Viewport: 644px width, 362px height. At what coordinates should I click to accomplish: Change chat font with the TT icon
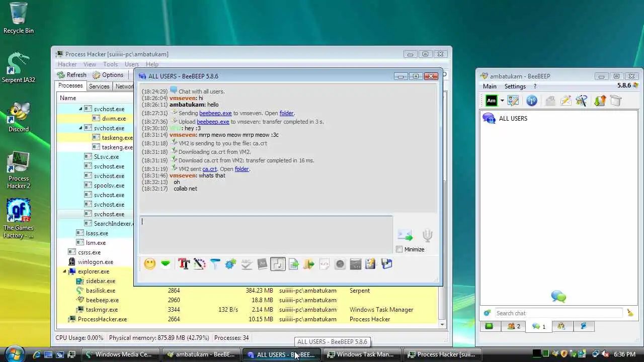[184, 264]
